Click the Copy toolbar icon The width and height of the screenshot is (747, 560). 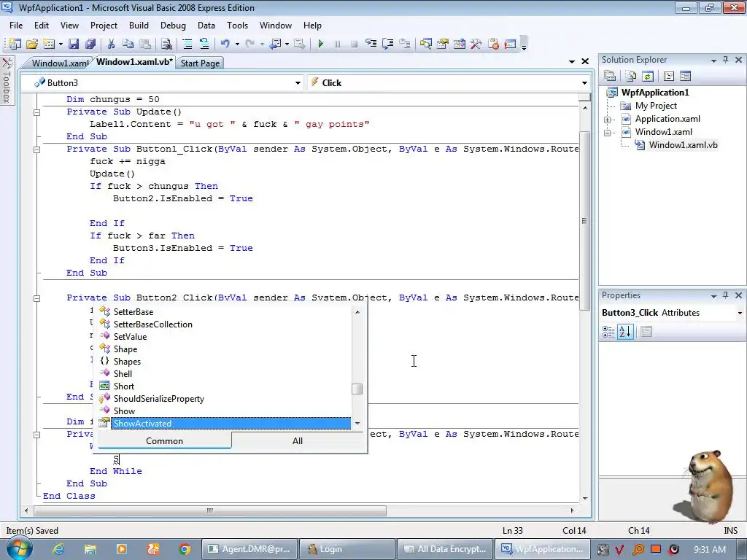tap(128, 44)
